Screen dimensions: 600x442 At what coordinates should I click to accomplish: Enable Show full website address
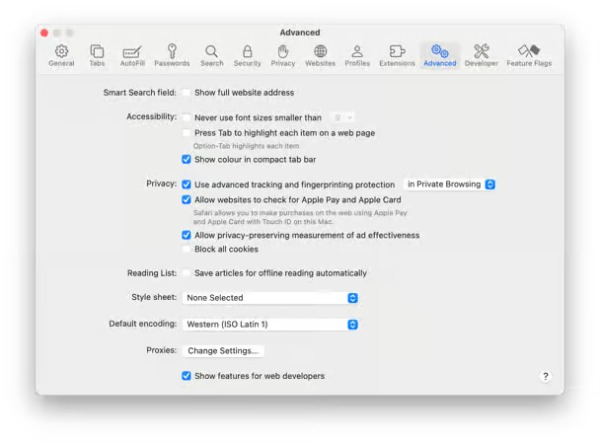click(186, 93)
